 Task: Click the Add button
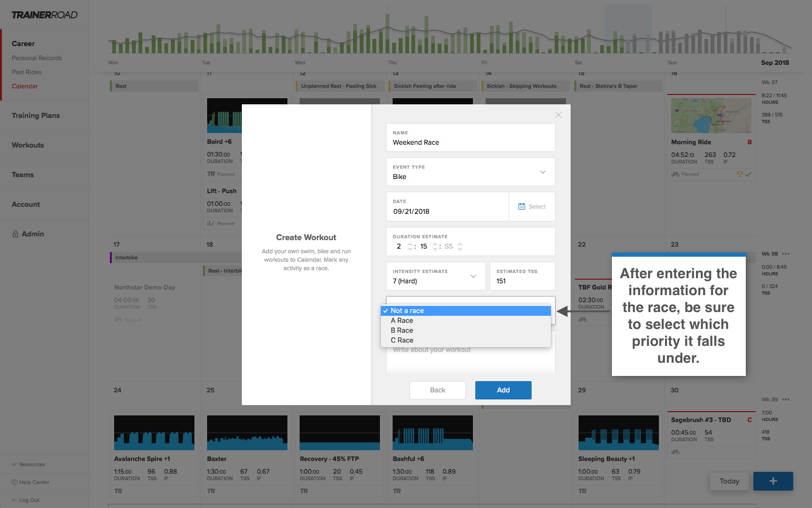[503, 390]
